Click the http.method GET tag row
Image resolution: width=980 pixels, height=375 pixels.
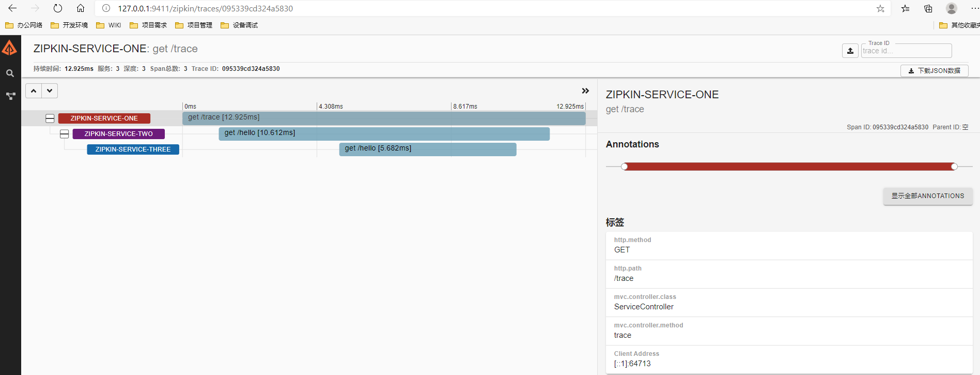click(789, 246)
